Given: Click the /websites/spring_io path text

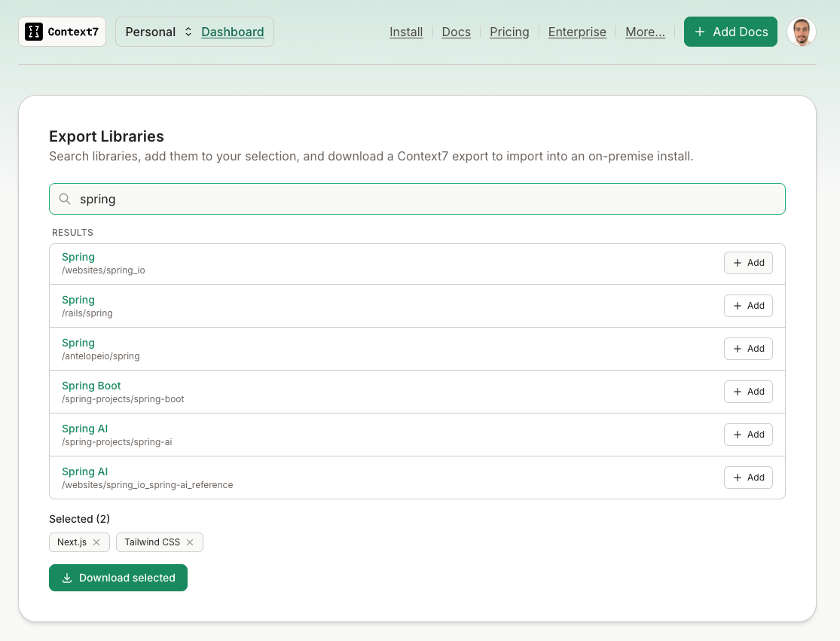Looking at the screenshot, I should (x=103, y=270).
